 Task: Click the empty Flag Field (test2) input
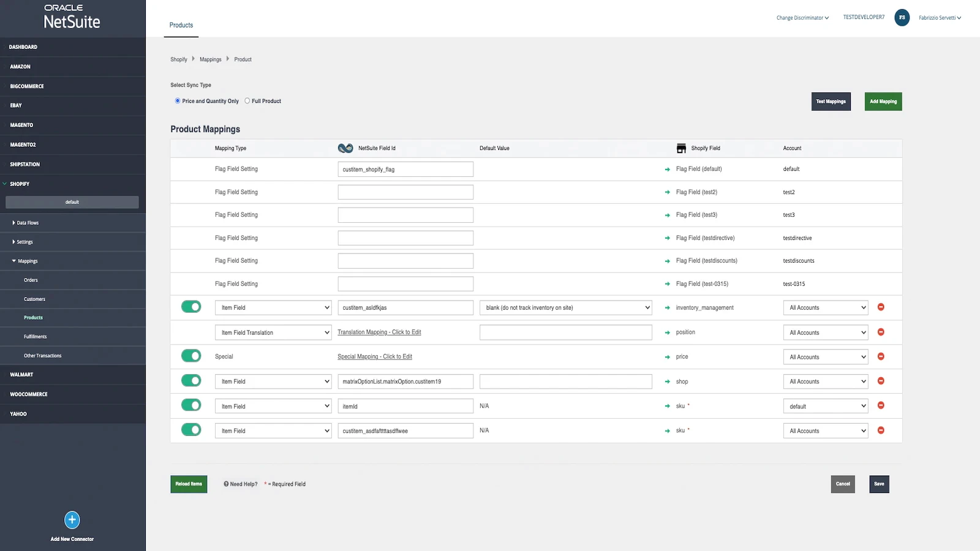405,192
